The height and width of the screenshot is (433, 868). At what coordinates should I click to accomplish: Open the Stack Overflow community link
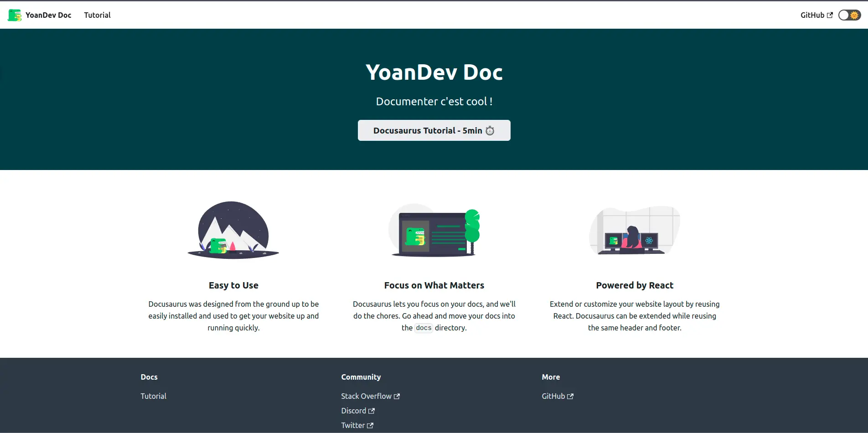(x=366, y=396)
